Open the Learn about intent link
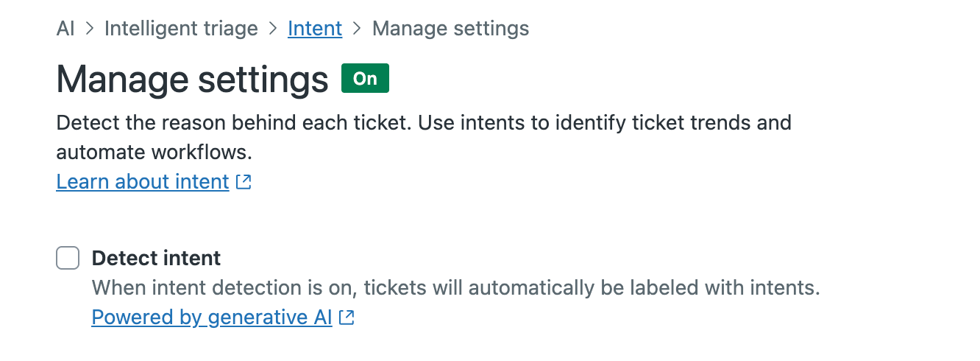Image resolution: width=980 pixels, height=361 pixels. tap(143, 182)
